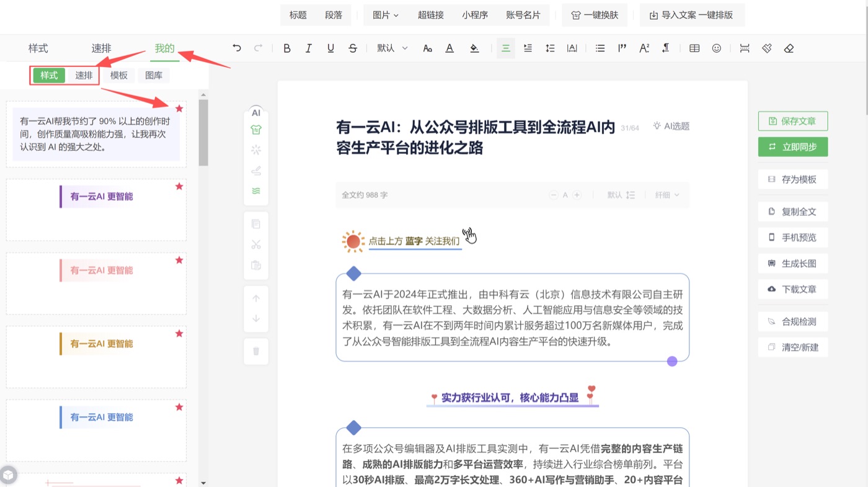This screenshot has height=487, width=868.
Task: Clear formatting with the eraser icon
Action: pyautogui.click(x=789, y=48)
